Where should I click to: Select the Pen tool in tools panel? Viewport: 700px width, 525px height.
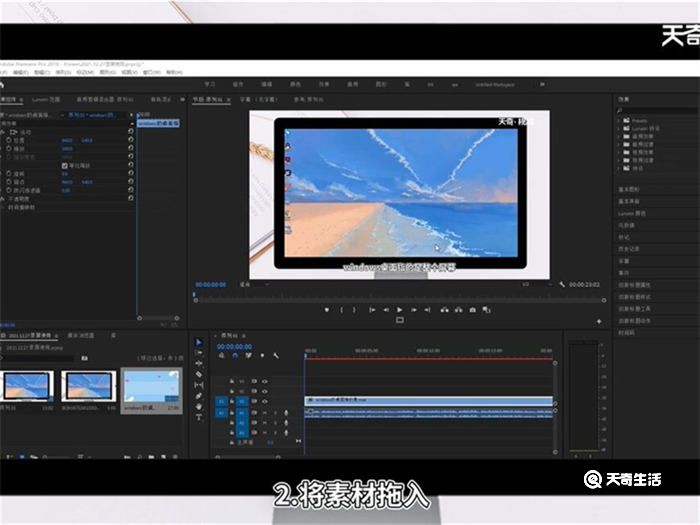[x=198, y=396]
